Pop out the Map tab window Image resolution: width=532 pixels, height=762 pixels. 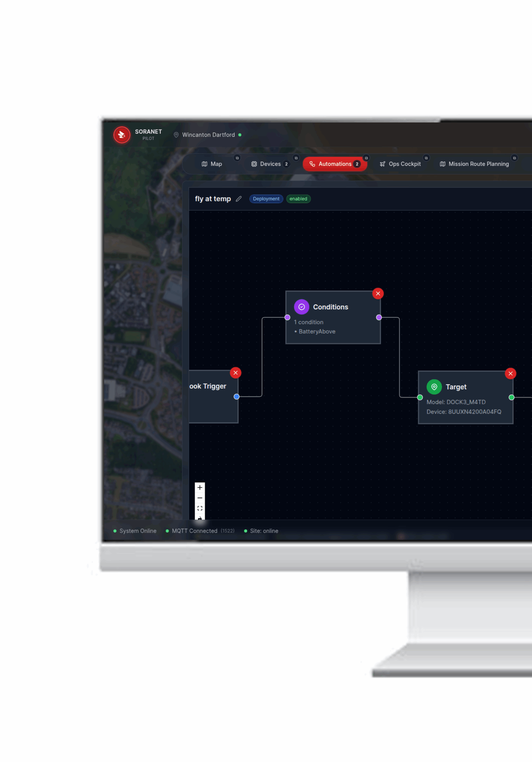pos(237,158)
